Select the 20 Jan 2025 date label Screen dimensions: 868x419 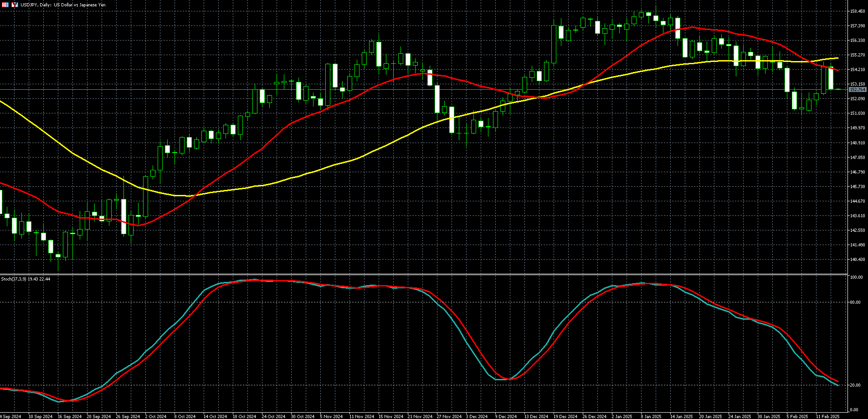click(710, 417)
